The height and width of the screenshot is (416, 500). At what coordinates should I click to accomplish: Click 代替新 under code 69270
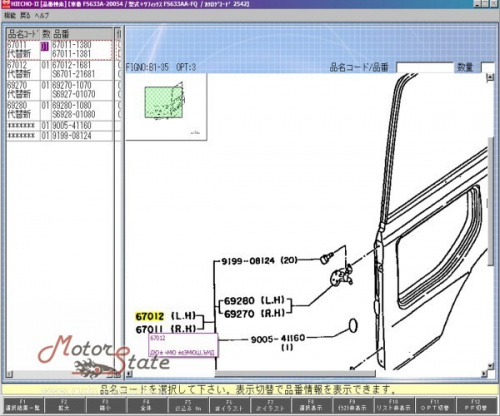pyautogui.click(x=19, y=94)
